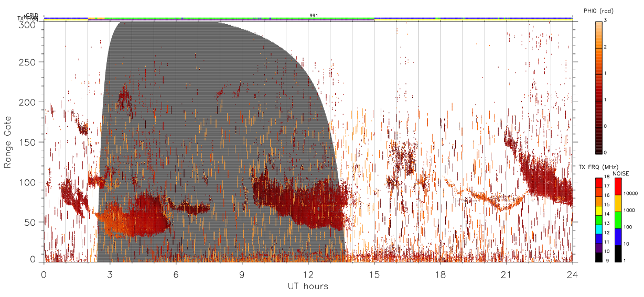Image resolution: width=644 pixels, height=297 pixels.
Task: Click the green segment of NOISE bar
Action: click(x=618, y=219)
